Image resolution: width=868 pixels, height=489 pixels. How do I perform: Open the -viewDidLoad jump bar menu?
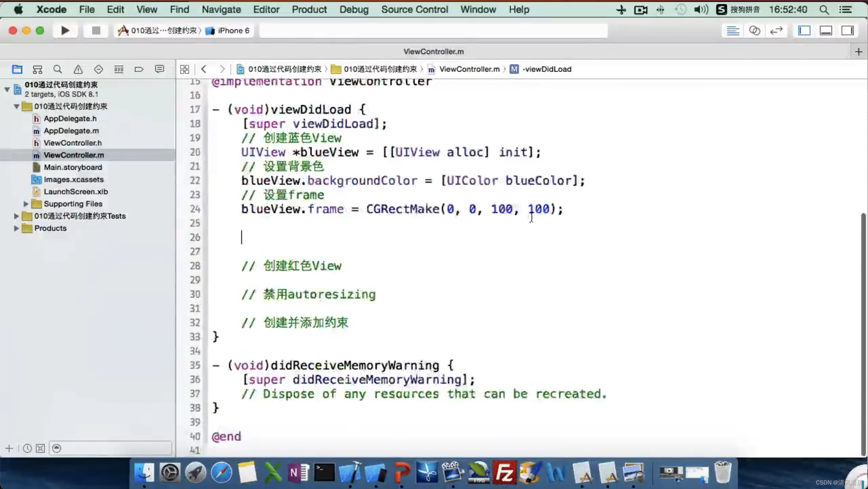tap(541, 69)
